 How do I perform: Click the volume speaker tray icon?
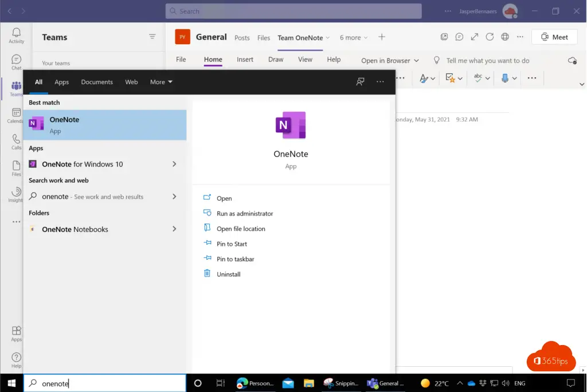(506, 383)
